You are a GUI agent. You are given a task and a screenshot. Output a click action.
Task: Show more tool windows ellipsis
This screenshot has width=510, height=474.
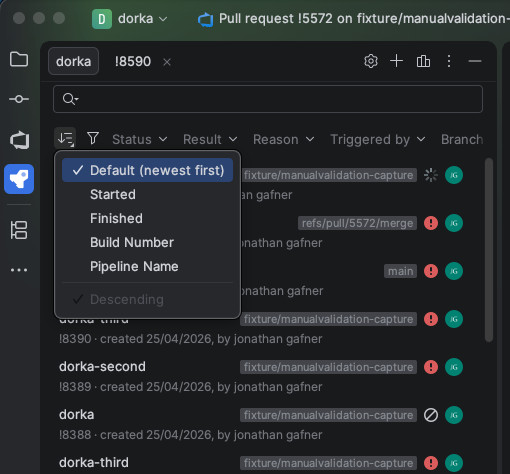19,270
